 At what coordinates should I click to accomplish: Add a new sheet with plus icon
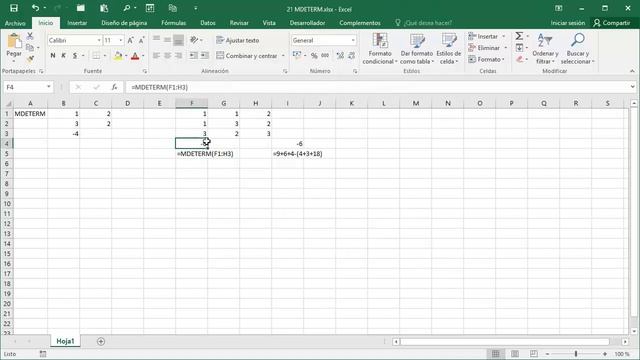(x=101, y=341)
